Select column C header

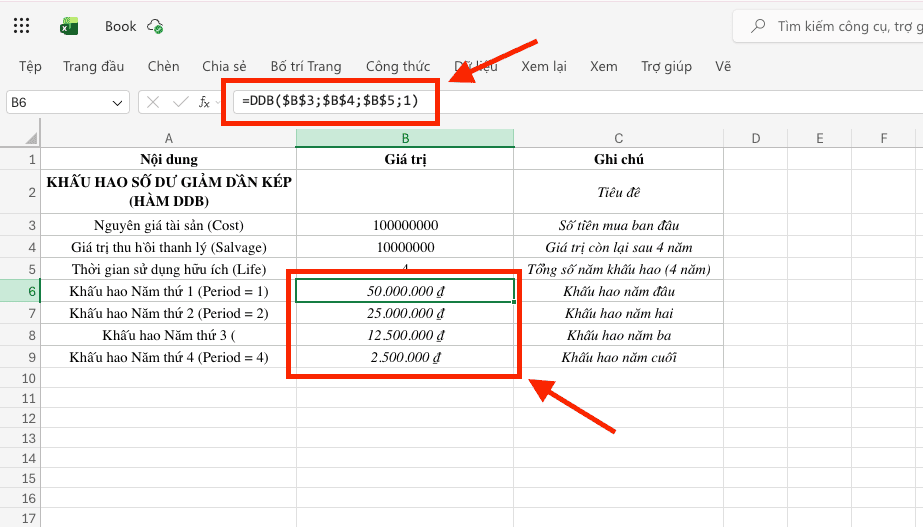click(x=619, y=138)
